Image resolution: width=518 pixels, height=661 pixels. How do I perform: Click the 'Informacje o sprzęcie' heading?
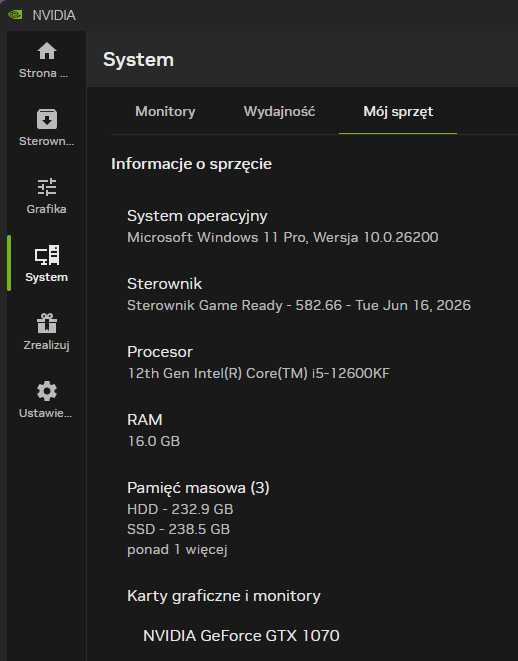[191, 164]
